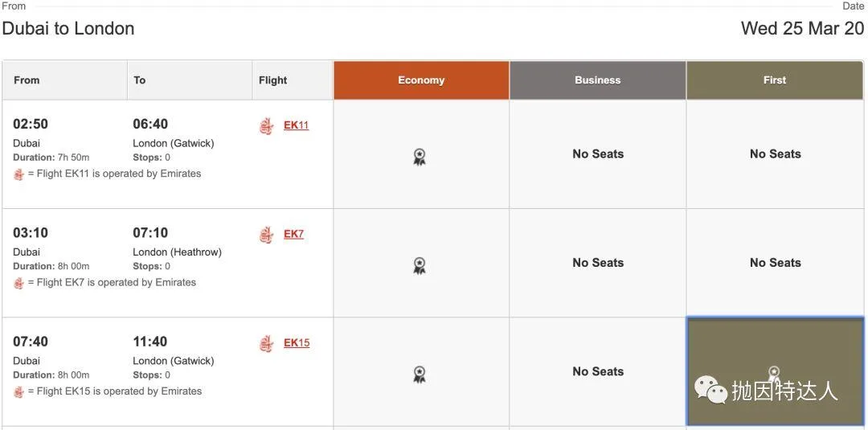Open the EK15 flight details link
The width and height of the screenshot is (868, 430).
point(296,343)
